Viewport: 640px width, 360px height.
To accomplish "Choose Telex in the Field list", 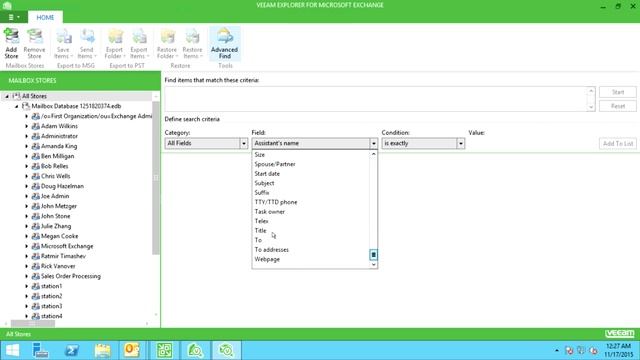I will pos(261,221).
